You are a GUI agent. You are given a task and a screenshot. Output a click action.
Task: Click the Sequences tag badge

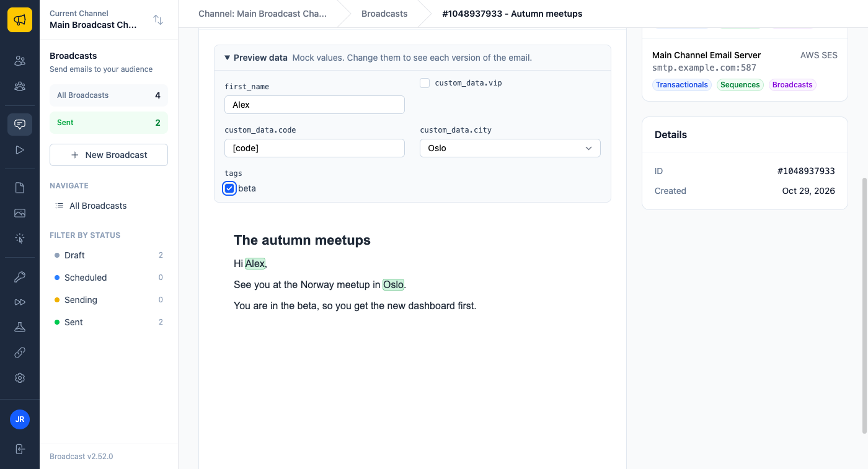(740, 85)
